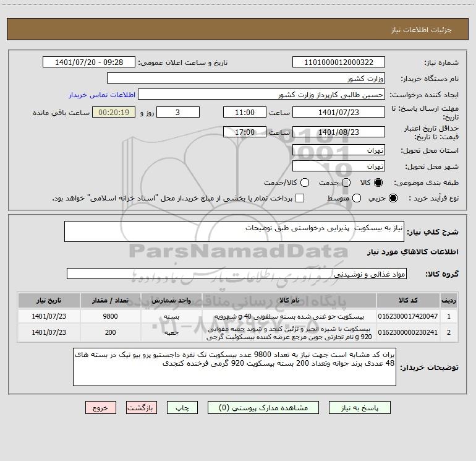Click product name بیسکویت جو غنی شده
Viewport: 476px width, 461px height.
coord(289,316)
